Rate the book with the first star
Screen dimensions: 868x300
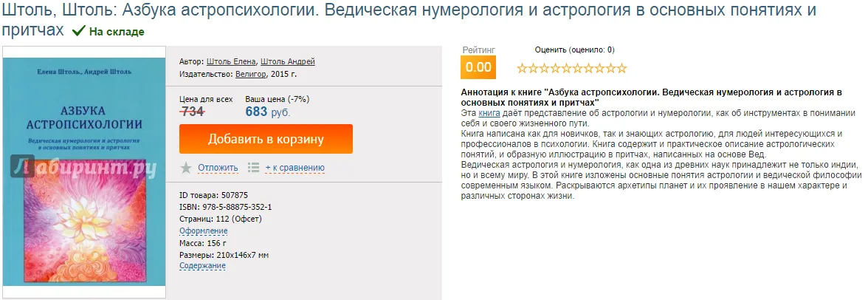[522, 69]
